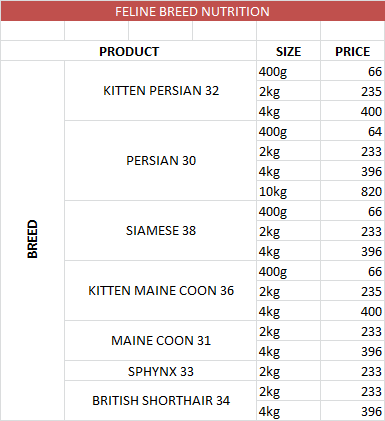Image resolution: width=385 pixels, height=421 pixels.
Task: Click the BRITISH SHORTHAIR 34 cell
Action: pos(161,400)
